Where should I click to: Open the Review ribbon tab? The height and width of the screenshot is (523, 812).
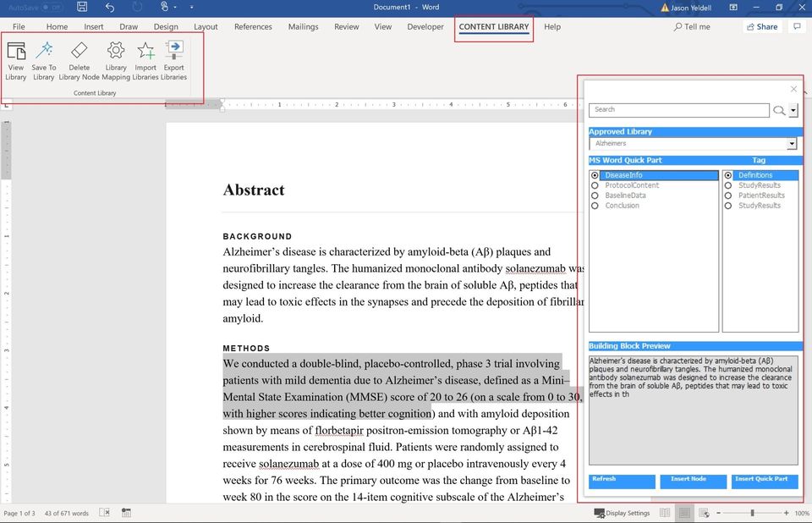pos(347,26)
